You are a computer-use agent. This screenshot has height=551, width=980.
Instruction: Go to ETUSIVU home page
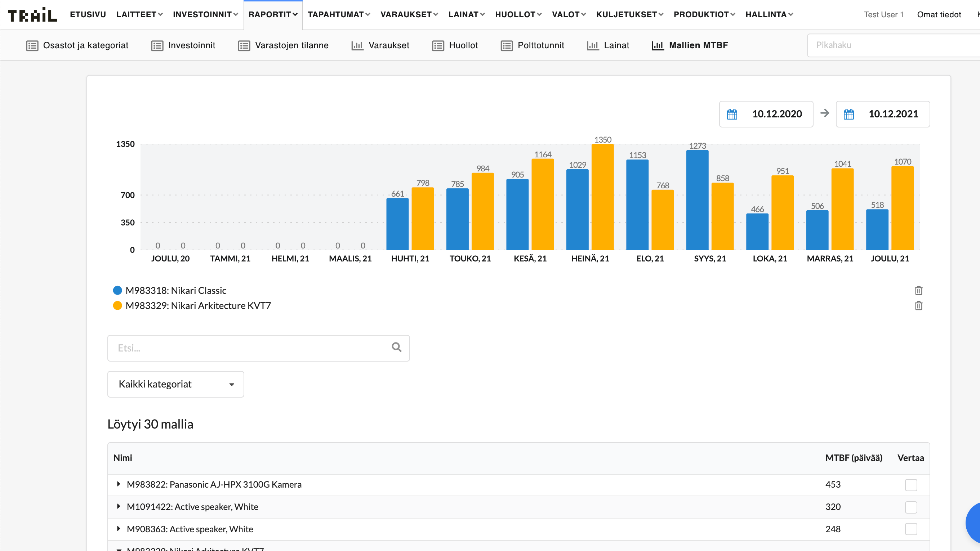click(88, 14)
